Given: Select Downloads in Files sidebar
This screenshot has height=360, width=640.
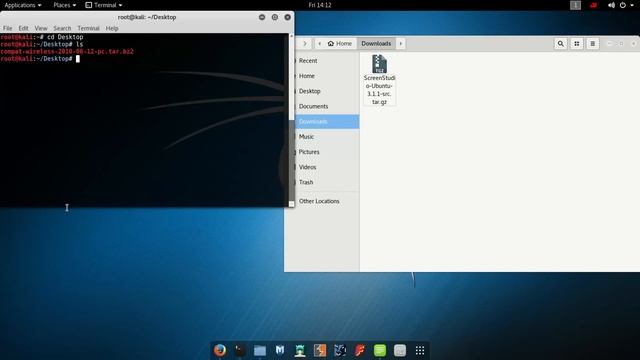Looking at the screenshot, I should tap(326, 122).
